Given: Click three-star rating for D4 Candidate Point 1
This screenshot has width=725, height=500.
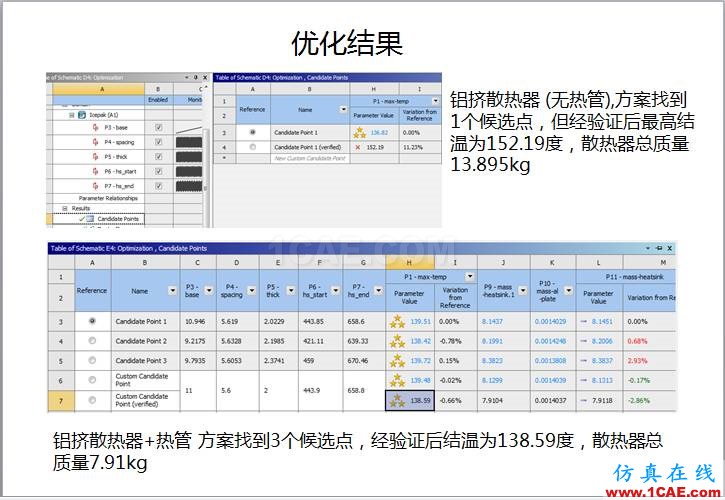Looking at the screenshot, I should click(x=359, y=133).
